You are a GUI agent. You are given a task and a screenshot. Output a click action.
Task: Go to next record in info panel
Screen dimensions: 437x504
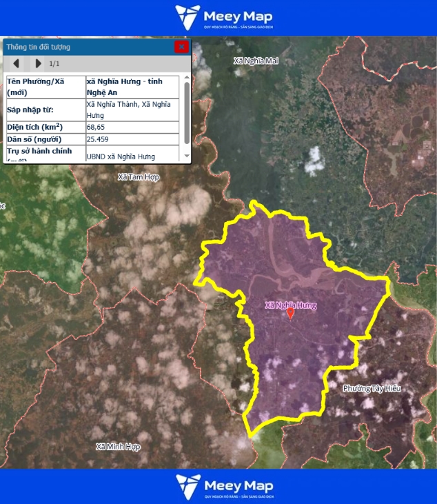pyautogui.click(x=38, y=63)
